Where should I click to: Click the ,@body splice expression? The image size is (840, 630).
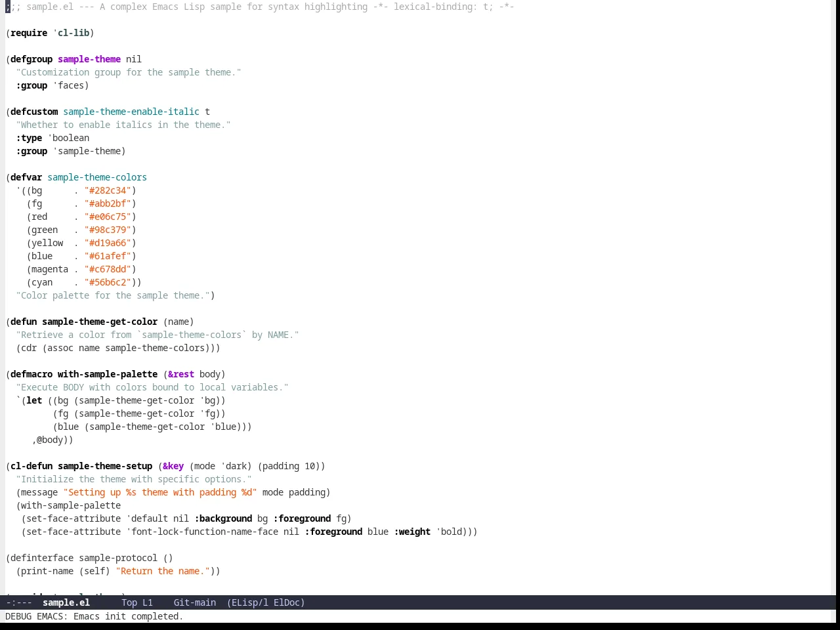tap(47, 440)
